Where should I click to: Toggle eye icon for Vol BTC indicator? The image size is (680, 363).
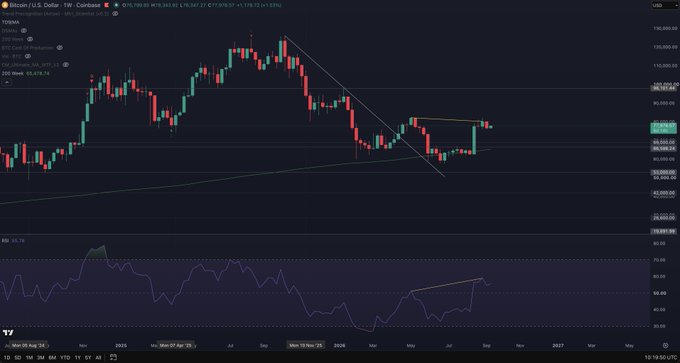pos(28,56)
